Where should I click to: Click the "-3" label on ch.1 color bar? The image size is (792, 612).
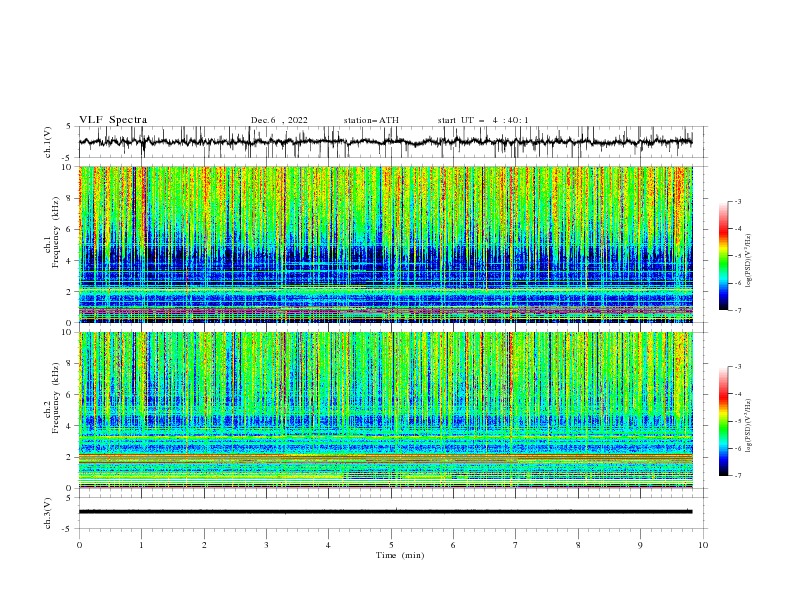point(738,201)
